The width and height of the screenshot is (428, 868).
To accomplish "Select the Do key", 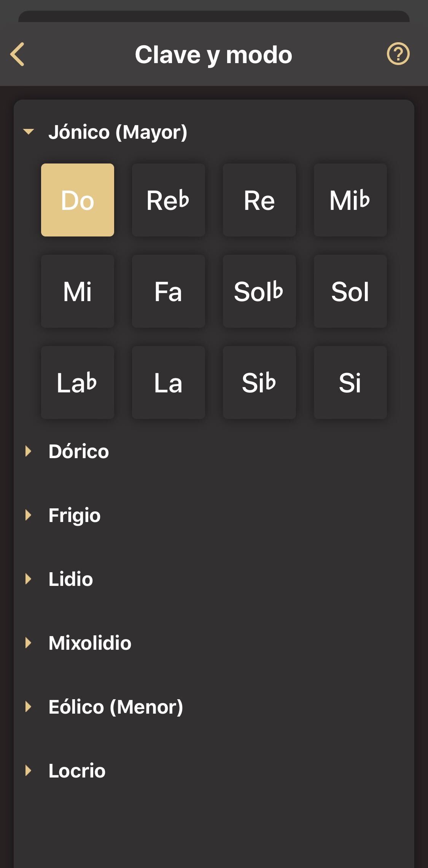I will [x=78, y=200].
